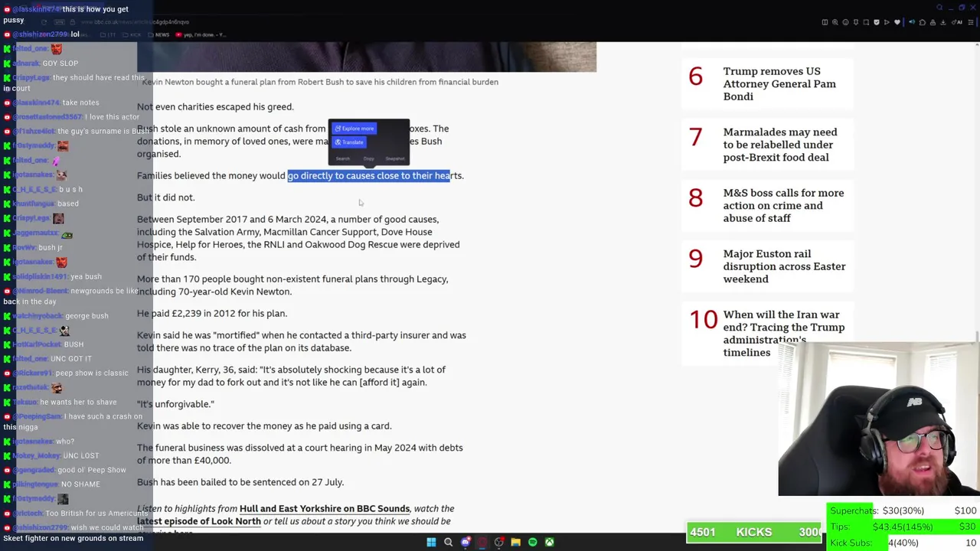Click 'Kevin was able to recover the money' line

pyautogui.click(x=264, y=425)
